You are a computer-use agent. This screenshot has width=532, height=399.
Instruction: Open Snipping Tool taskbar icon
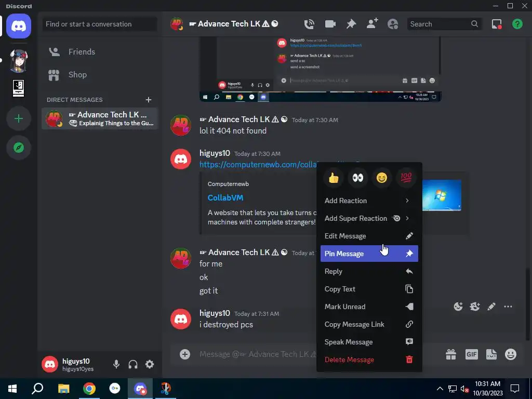pyautogui.click(x=166, y=389)
